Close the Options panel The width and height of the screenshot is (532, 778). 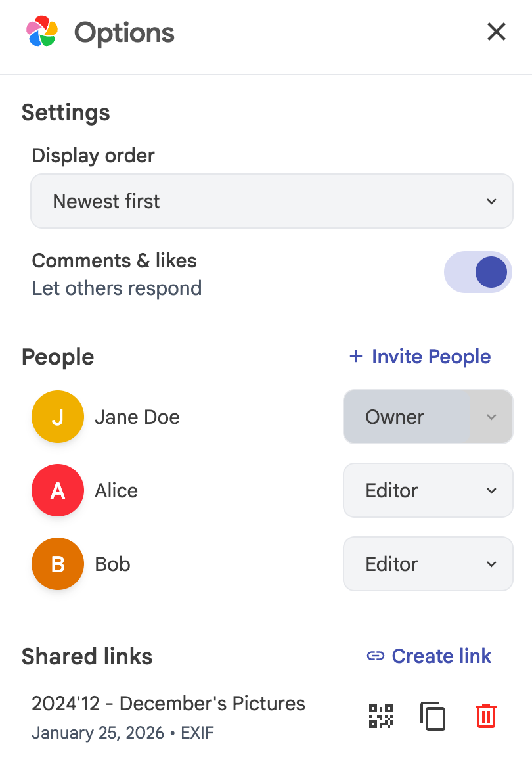pyautogui.click(x=496, y=32)
